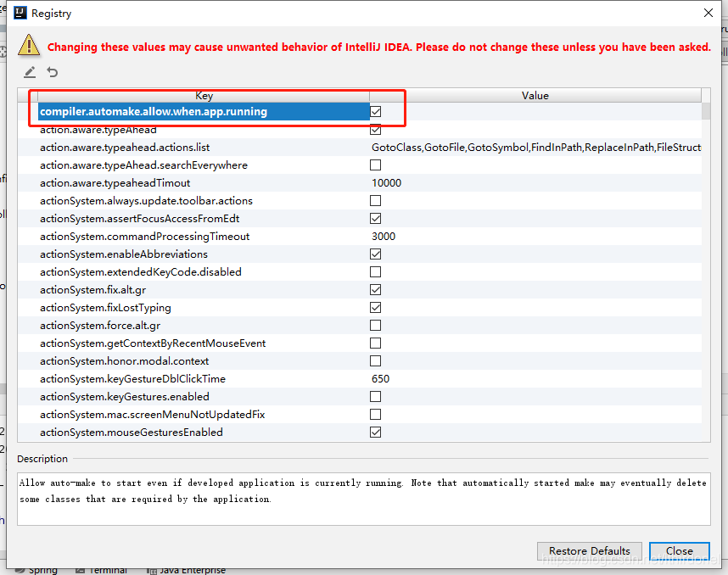Select actionSystem.mouseGesturesEnabled key text
This screenshot has width=728, height=575.
pos(132,433)
